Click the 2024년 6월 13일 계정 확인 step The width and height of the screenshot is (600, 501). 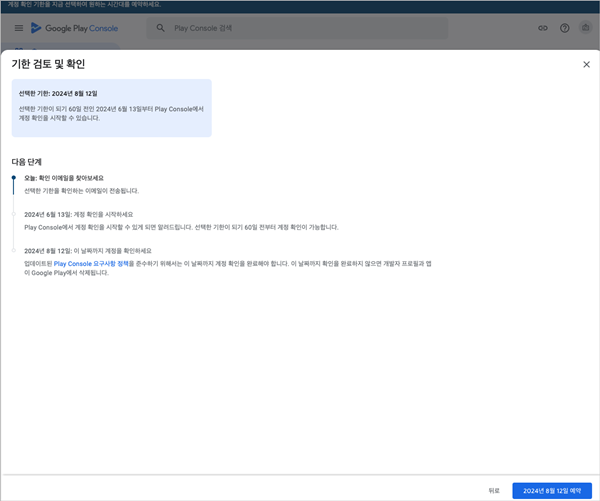[78, 214]
